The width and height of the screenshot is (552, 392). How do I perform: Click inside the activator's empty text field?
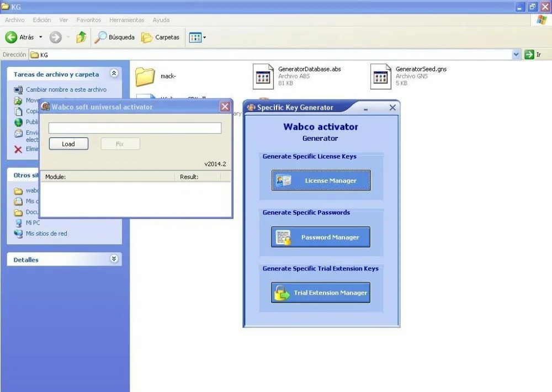134,128
